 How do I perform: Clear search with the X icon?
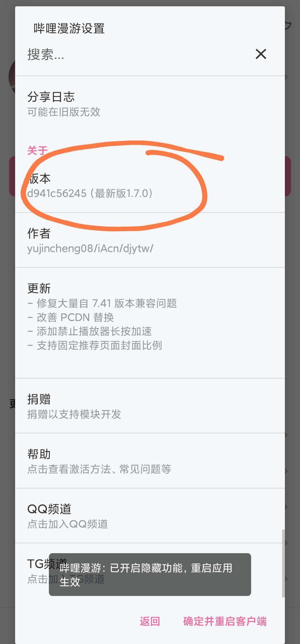tap(261, 54)
